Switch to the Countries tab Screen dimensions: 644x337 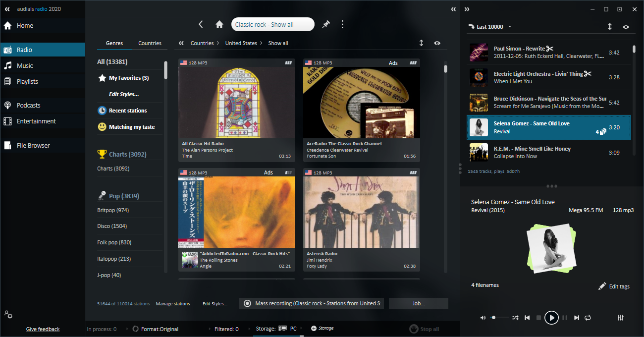click(150, 43)
